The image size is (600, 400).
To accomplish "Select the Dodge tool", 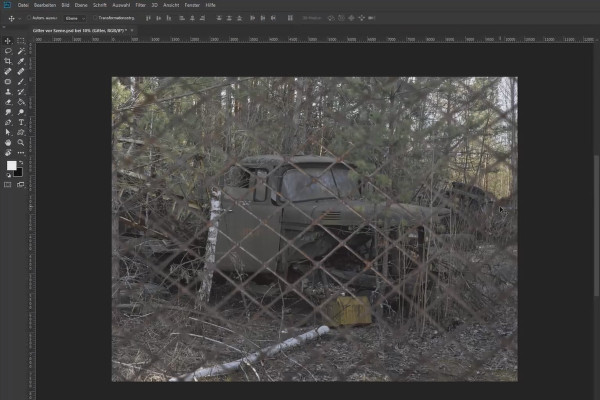I will (x=21, y=112).
